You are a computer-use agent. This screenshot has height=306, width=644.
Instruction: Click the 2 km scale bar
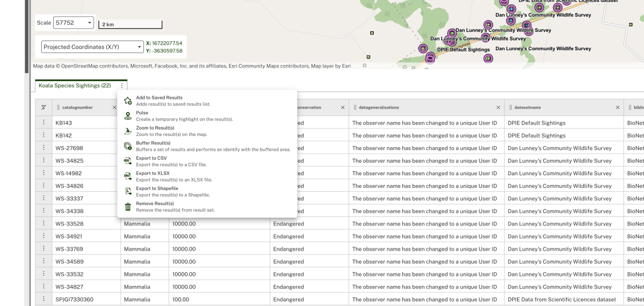(131, 25)
